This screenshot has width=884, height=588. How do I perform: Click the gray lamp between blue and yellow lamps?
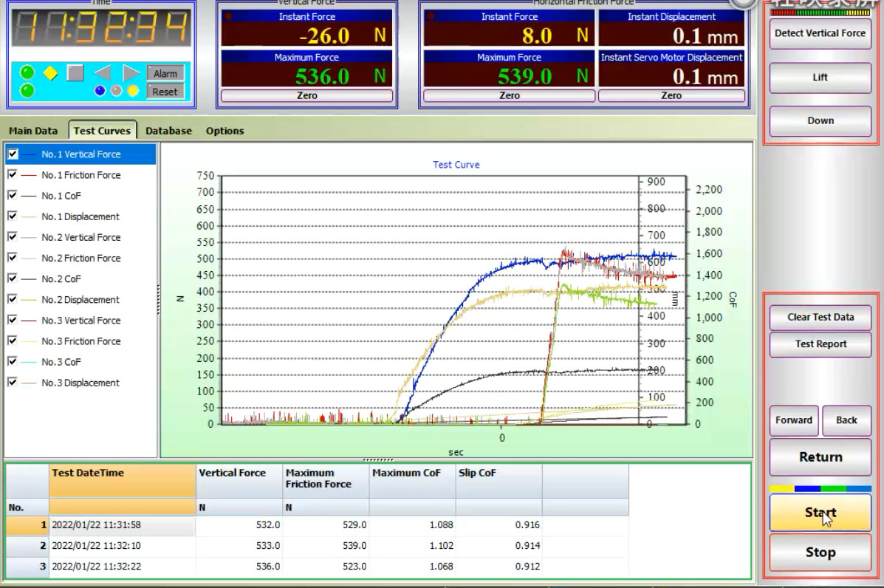click(x=115, y=89)
